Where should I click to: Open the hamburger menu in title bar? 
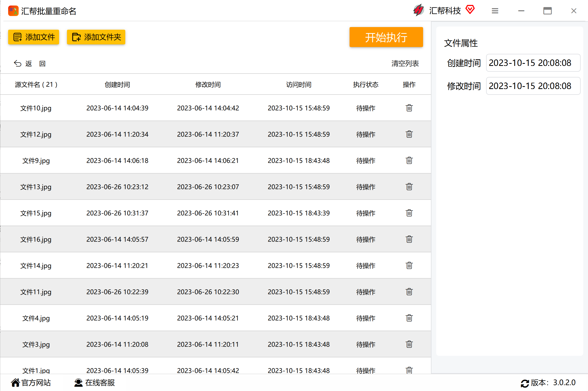click(x=495, y=11)
